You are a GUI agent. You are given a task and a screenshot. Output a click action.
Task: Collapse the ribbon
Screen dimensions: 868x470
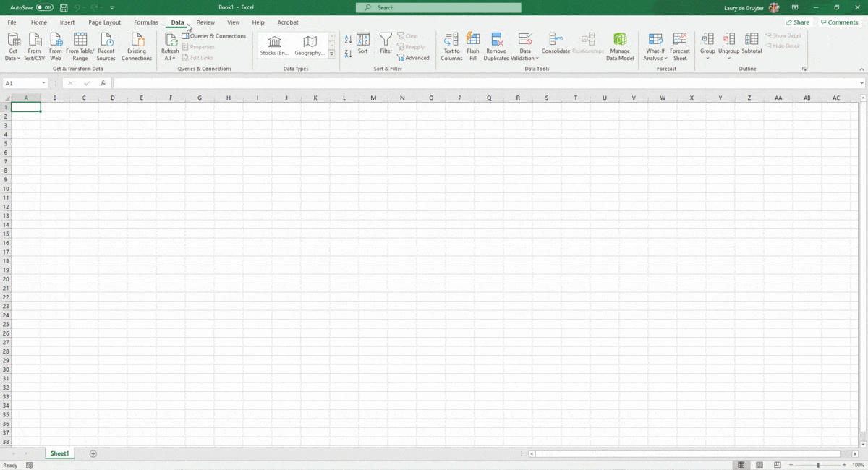[x=861, y=69]
